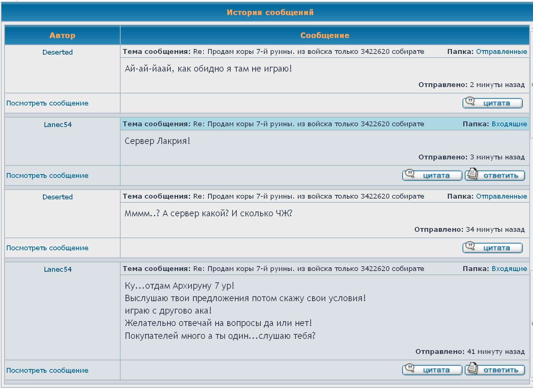This screenshot has height=392, width=533.
Task: Hit ответить under the "Ку...отдам Архируну" message
Action: pos(495,370)
